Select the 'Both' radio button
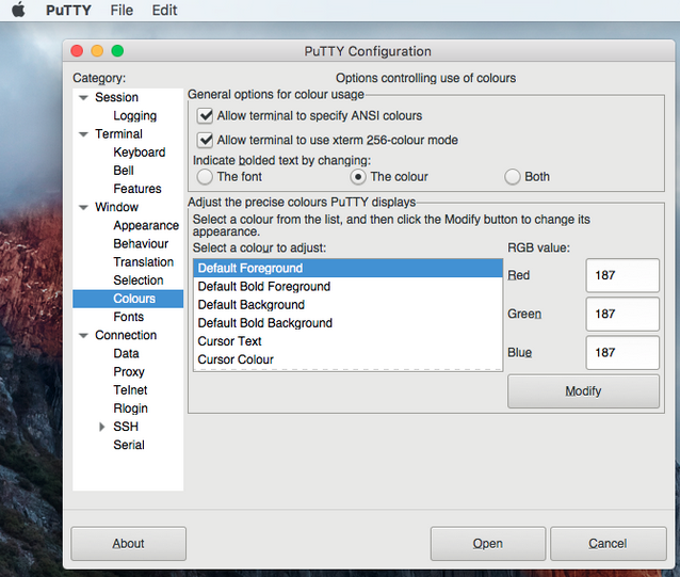 pos(512,177)
